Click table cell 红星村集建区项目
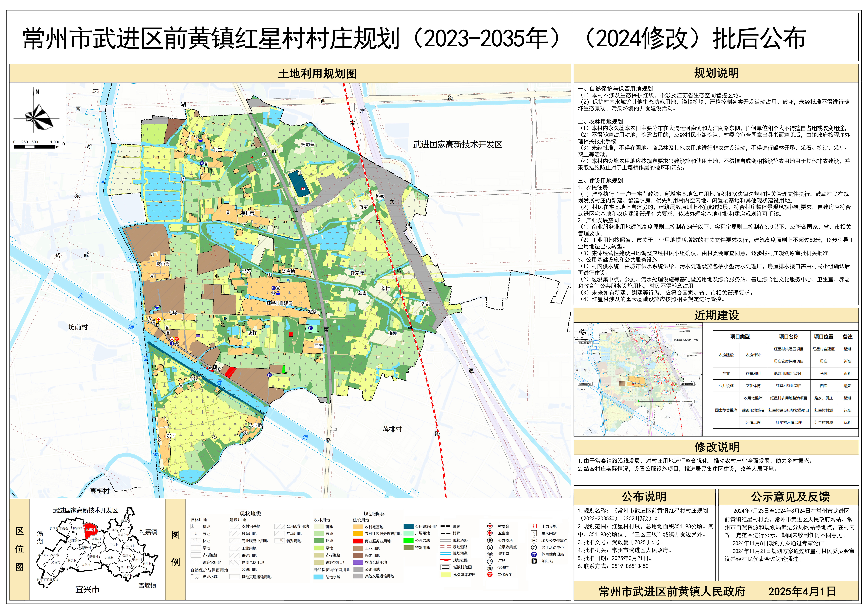Screen dimensions: 868x614 [x=789, y=349]
